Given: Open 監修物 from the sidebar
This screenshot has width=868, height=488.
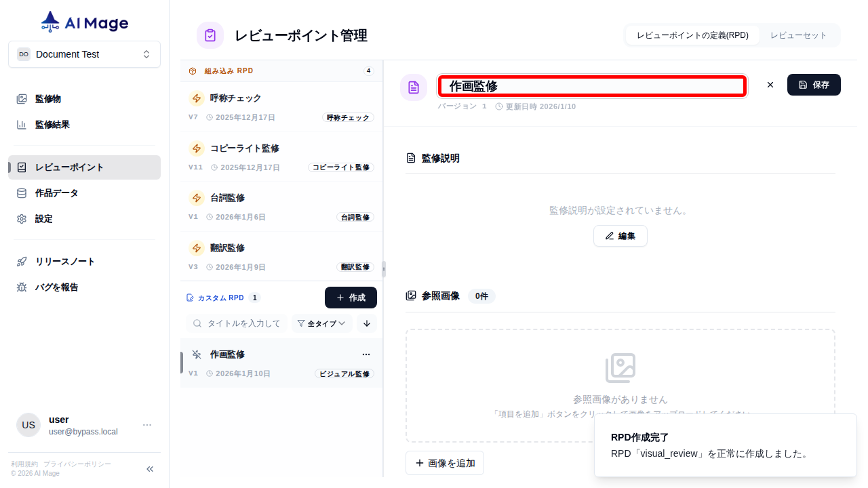Looking at the screenshot, I should 47,98.
